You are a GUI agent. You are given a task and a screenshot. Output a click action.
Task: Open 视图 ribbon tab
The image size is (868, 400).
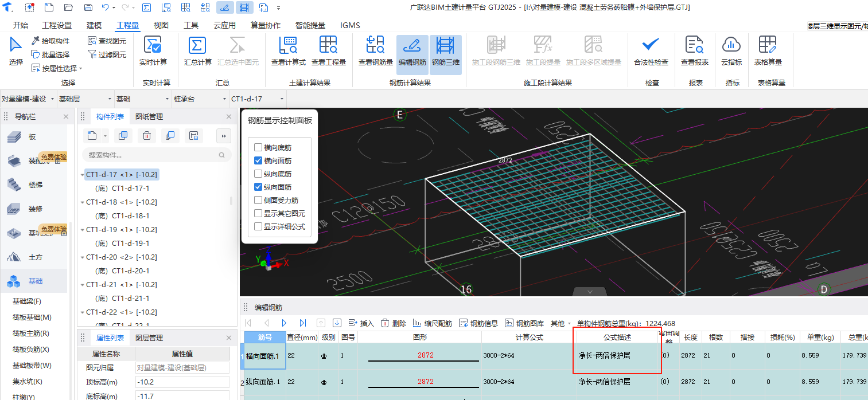[x=161, y=25]
